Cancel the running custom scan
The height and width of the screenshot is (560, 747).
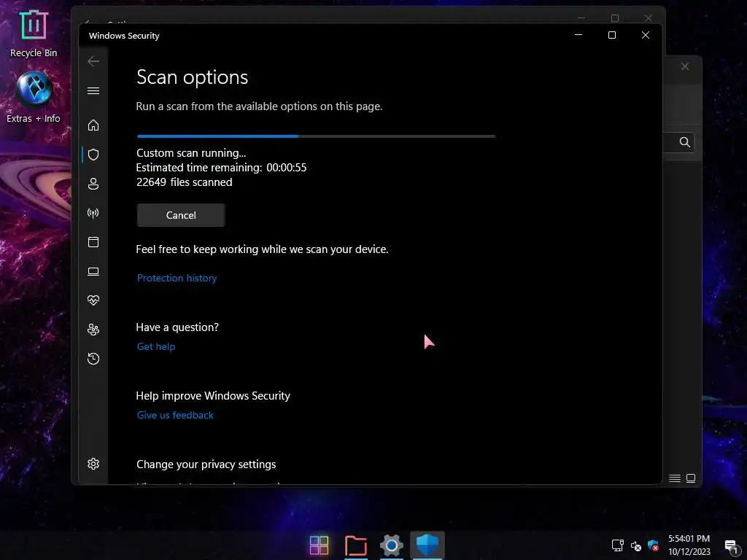tap(181, 215)
